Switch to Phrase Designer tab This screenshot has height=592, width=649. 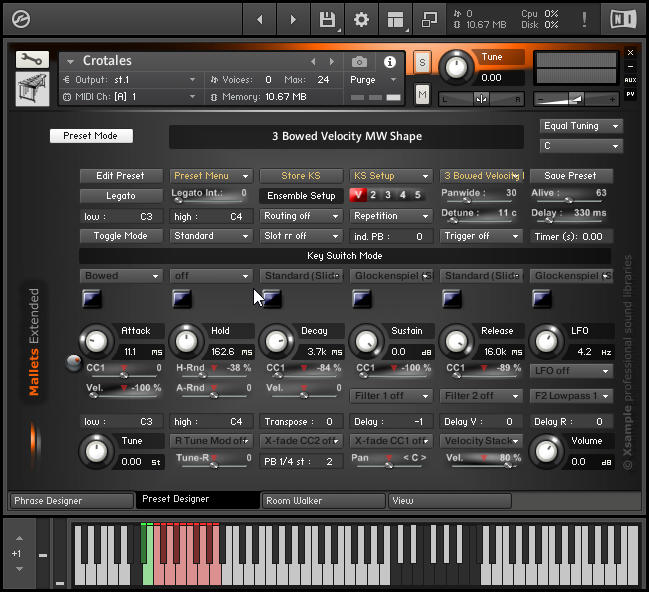pyautogui.click(x=72, y=501)
